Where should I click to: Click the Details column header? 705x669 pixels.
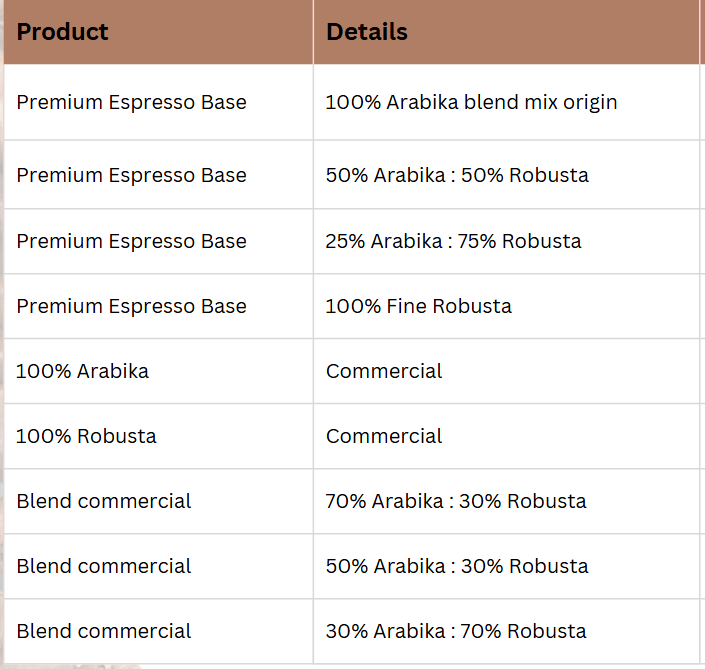click(x=367, y=32)
